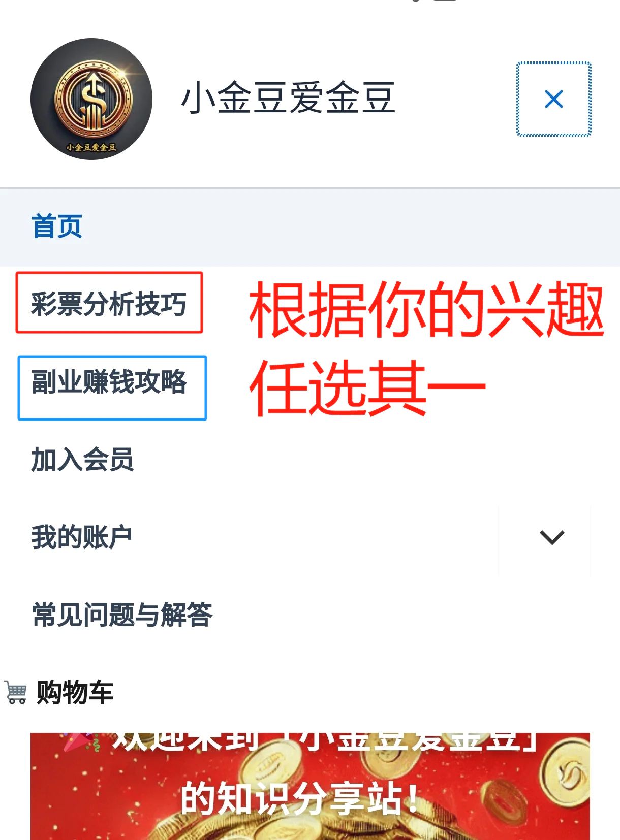
Task: Close the navigation menu with the X icon
Action: [x=554, y=99]
